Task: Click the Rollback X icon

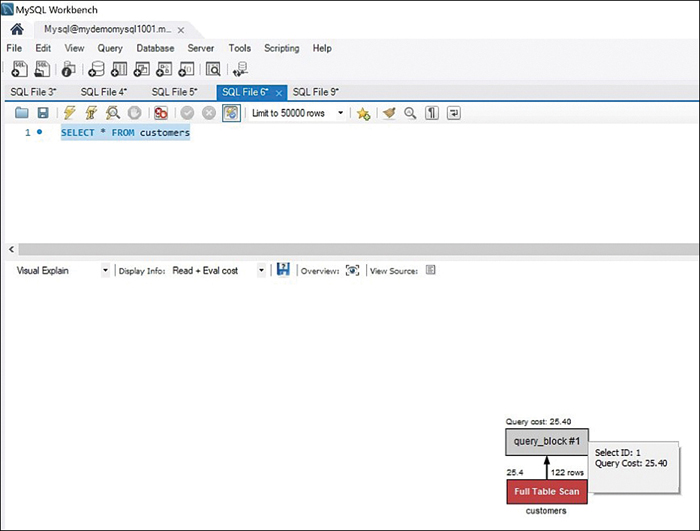Action: coord(208,113)
